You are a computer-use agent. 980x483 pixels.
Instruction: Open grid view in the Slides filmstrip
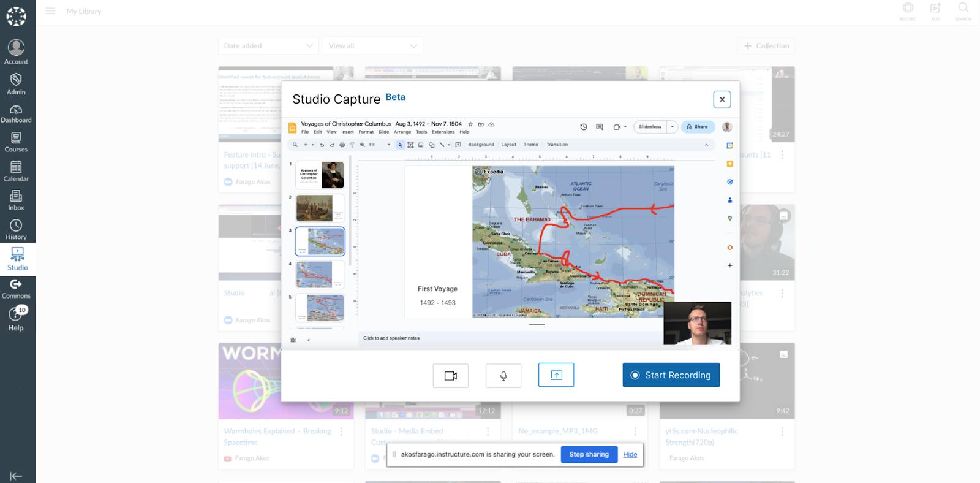[x=293, y=340]
